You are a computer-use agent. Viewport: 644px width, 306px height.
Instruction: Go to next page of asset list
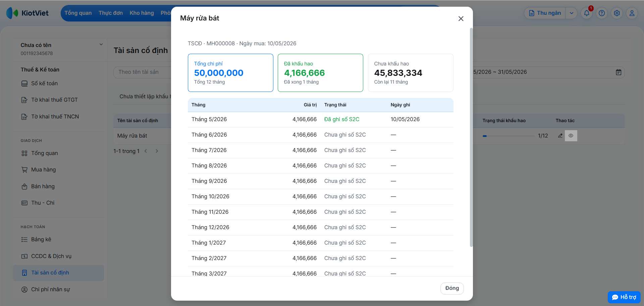[x=157, y=151]
